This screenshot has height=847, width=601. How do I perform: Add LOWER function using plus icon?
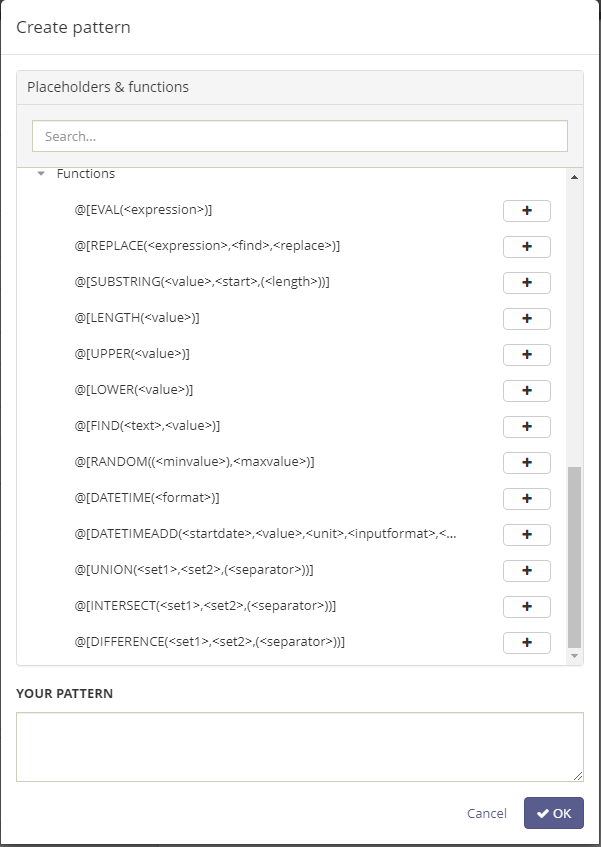[x=526, y=391]
